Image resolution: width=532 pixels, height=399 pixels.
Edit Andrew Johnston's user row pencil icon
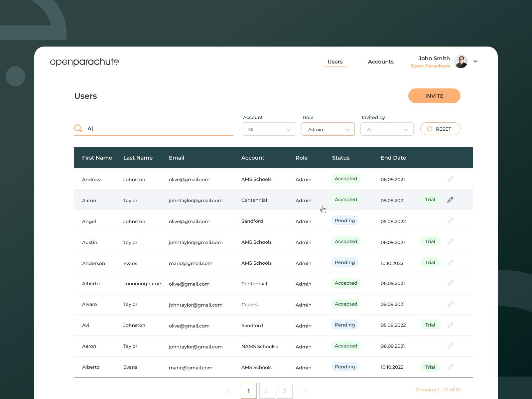[x=450, y=179]
